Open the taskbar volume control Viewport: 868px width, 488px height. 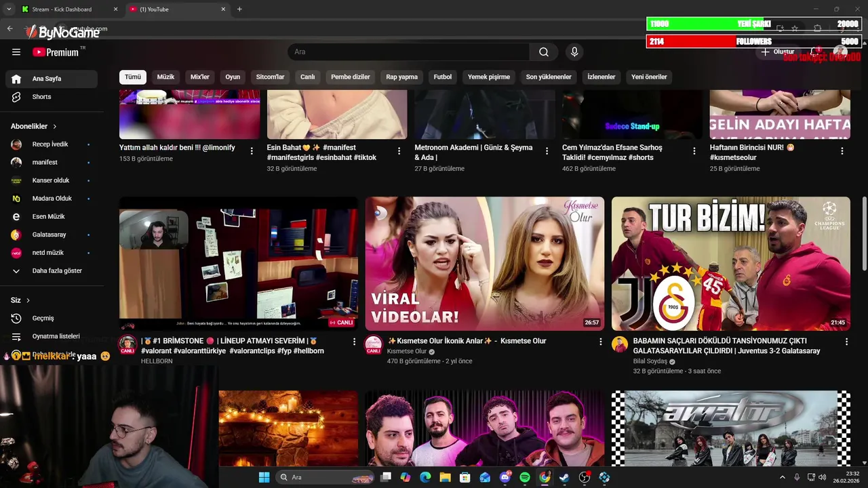tap(822, 477)
